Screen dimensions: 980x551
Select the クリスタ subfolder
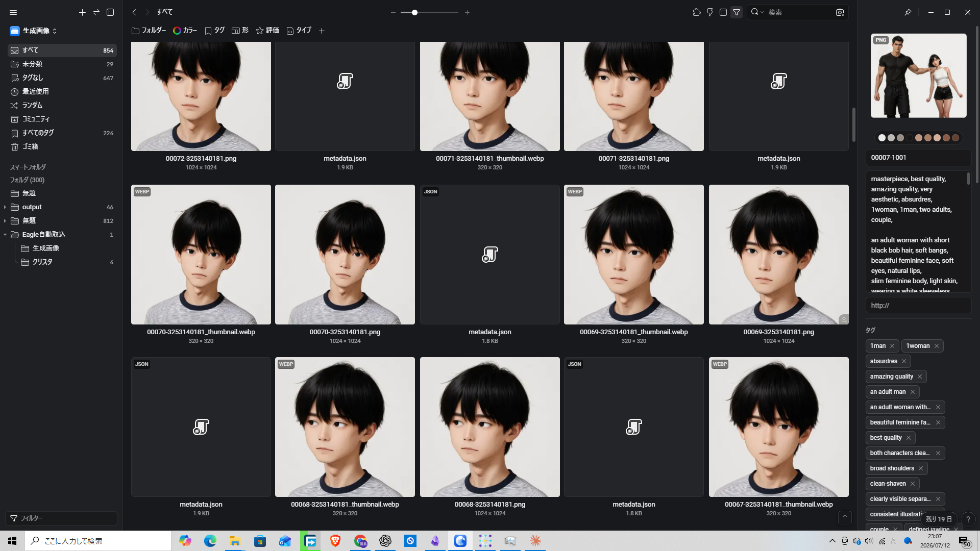67,262
